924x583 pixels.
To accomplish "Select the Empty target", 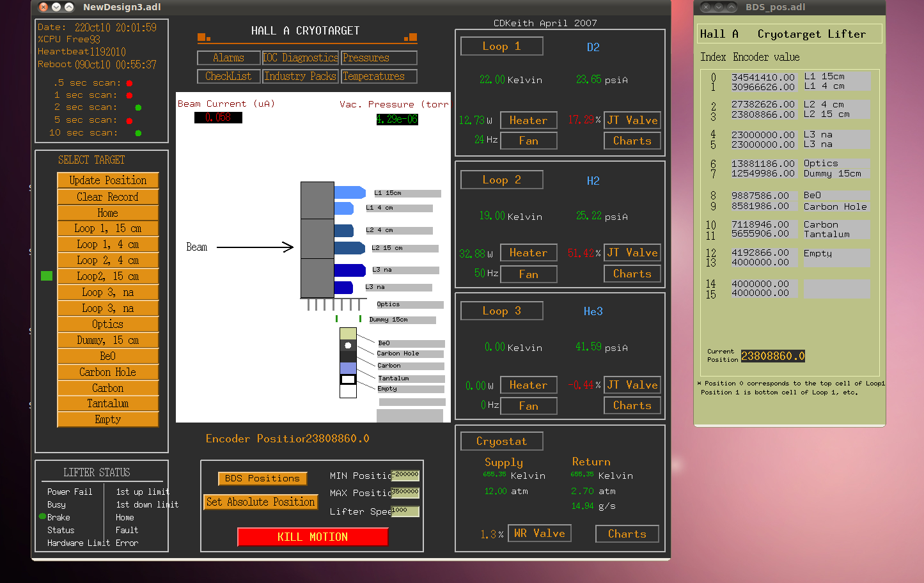I will [108, 419].
